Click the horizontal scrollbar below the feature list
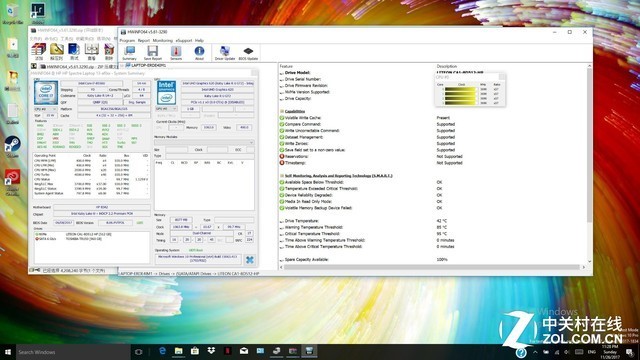This screenshot has width=640, height=360. coord(432,267)
